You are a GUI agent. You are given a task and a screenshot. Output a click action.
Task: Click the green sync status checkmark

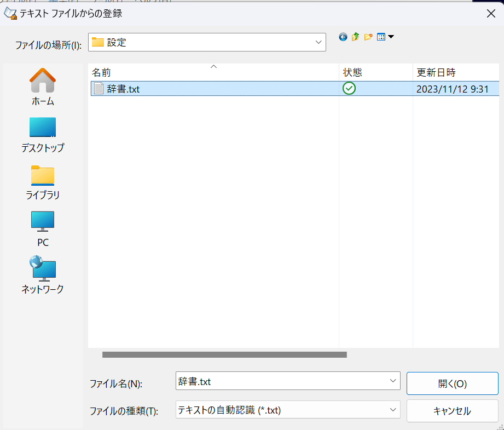349,88
